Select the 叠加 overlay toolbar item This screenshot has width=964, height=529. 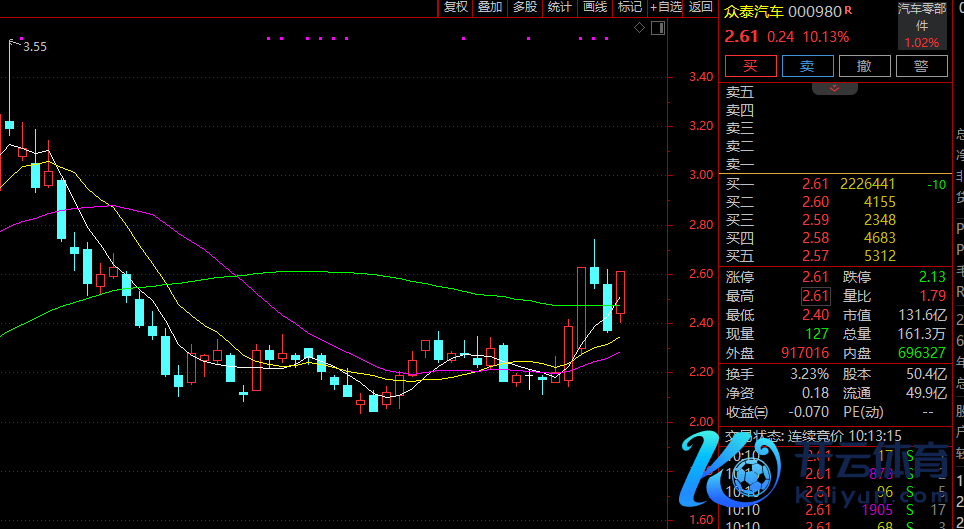point(490,7)
